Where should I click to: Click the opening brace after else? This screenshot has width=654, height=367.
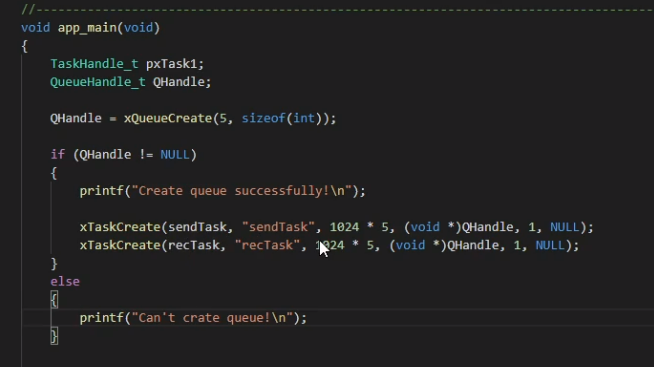54,300
